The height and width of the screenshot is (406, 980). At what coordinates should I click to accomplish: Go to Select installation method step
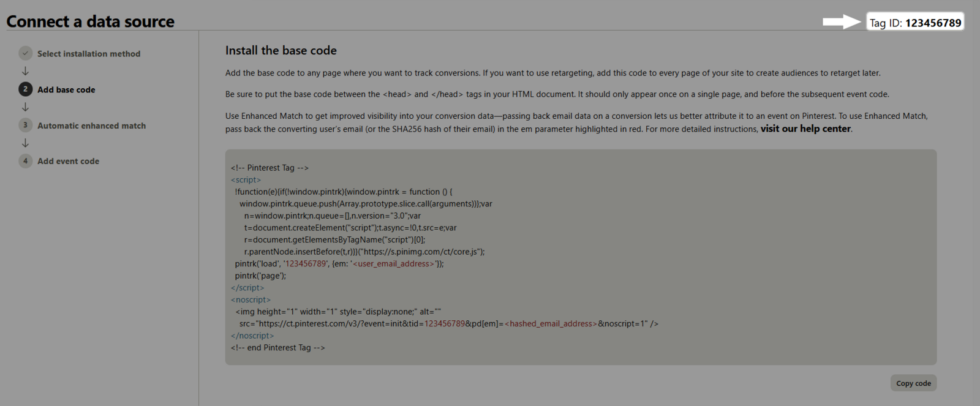(x=89, y=54)
